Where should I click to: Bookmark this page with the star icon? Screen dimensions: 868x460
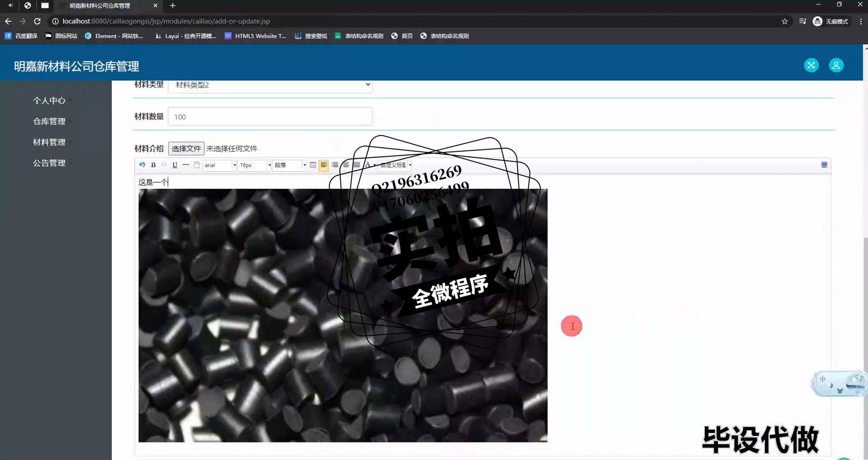point(785,21)
